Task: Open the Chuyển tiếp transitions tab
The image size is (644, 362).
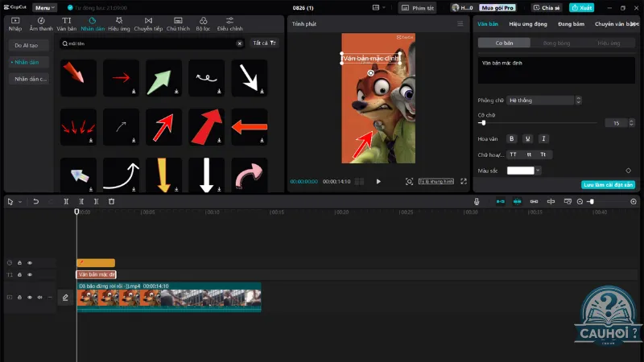Action: (148, 24)
